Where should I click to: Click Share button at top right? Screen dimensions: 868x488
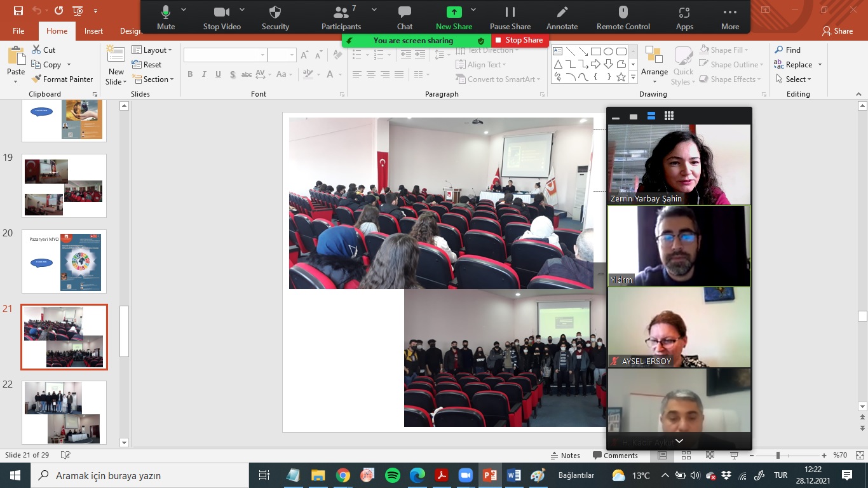(x=837, y=30)
